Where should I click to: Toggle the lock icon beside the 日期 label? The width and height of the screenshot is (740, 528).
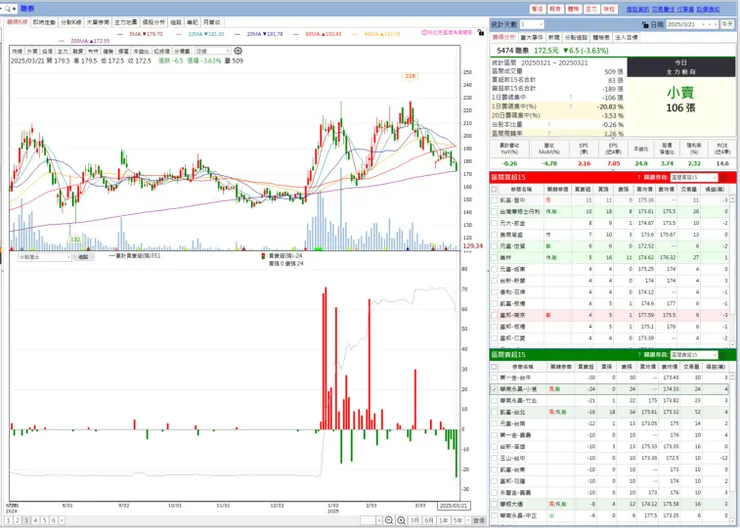click(x=645, y=25)
